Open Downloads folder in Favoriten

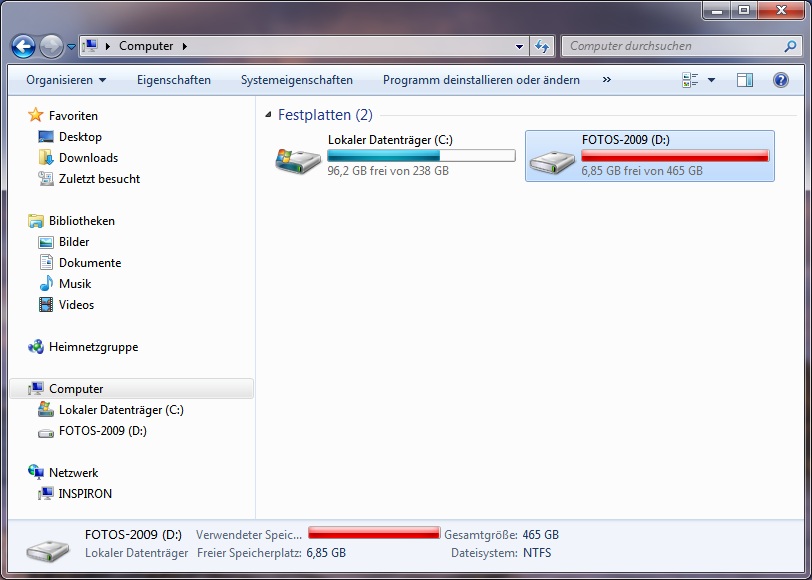88,158
